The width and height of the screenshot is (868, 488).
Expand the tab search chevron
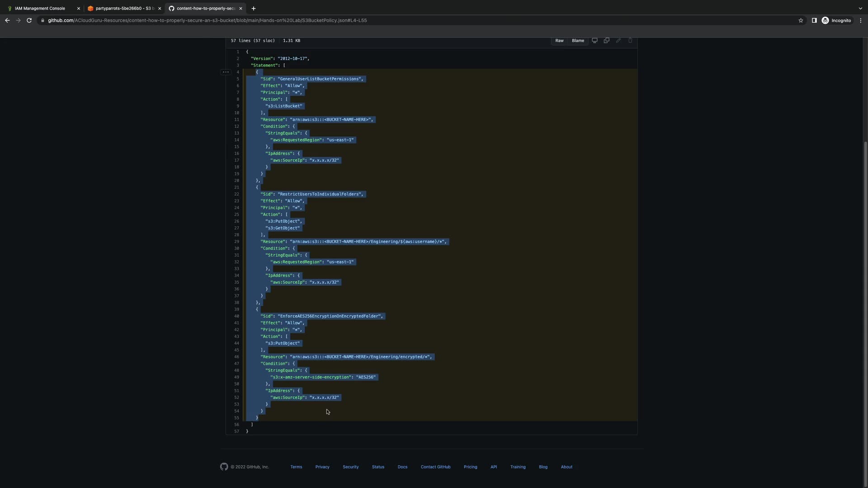coord(860,8)
